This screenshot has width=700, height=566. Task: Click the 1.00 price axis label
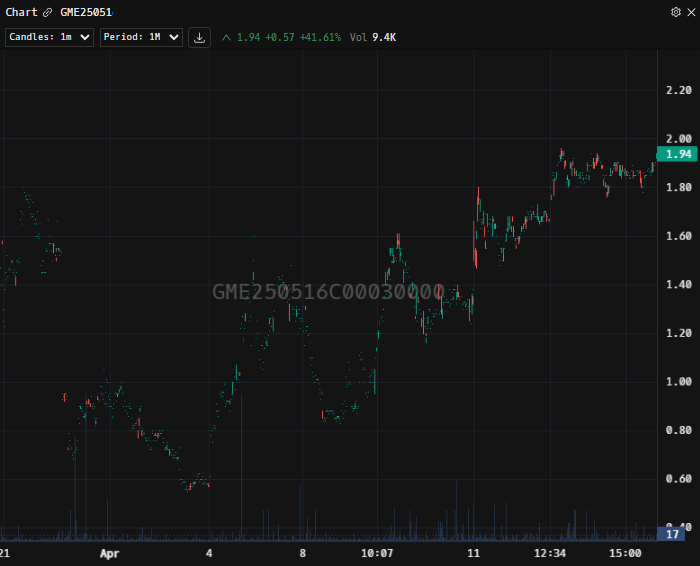[679, 382]
